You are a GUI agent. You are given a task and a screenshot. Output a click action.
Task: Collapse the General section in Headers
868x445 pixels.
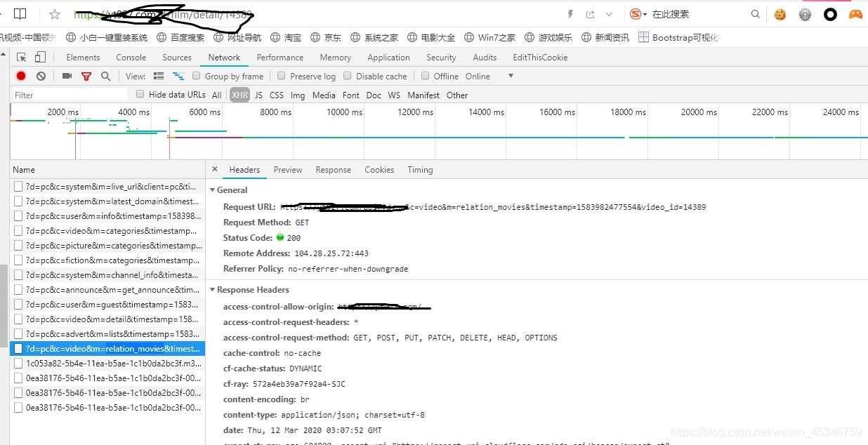pos(213,190)
